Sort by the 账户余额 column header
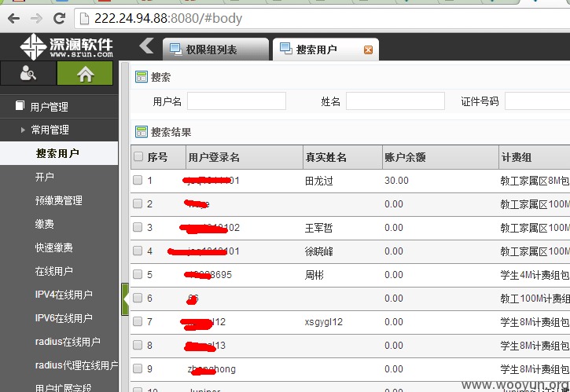 [x=405, y=157]
